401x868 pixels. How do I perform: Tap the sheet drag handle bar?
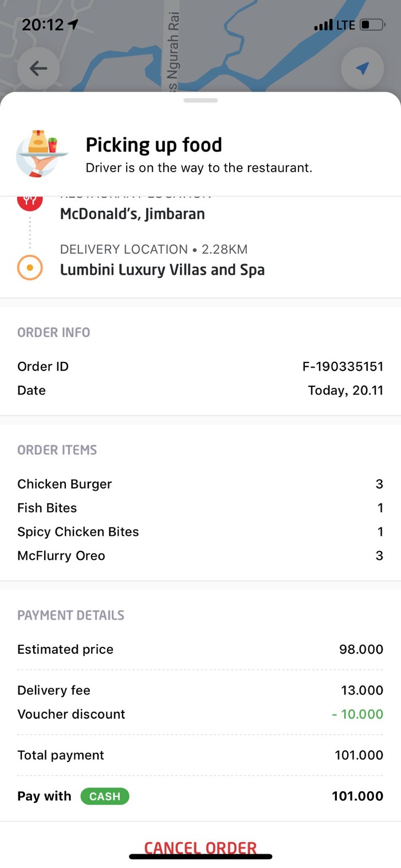(200, 100)
